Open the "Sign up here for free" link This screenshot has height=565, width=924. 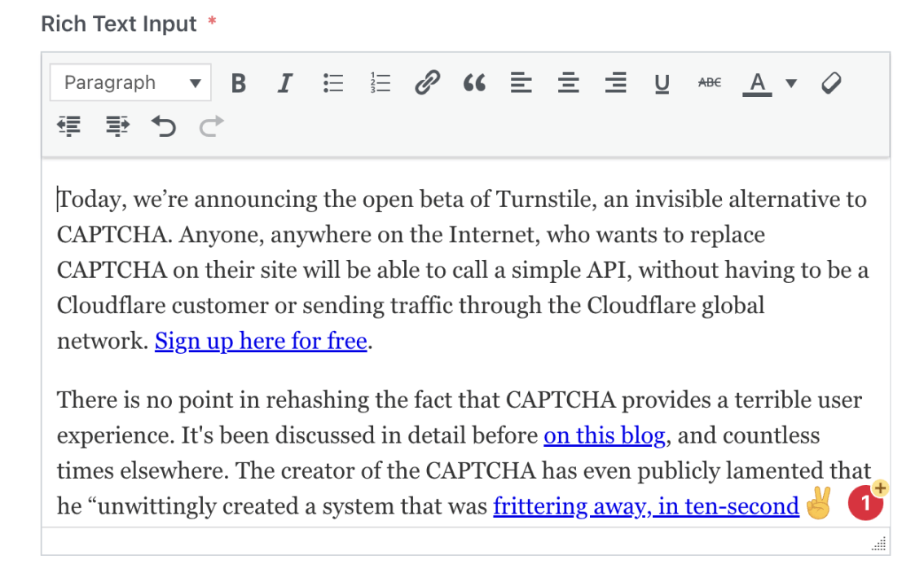click(261, 341)
